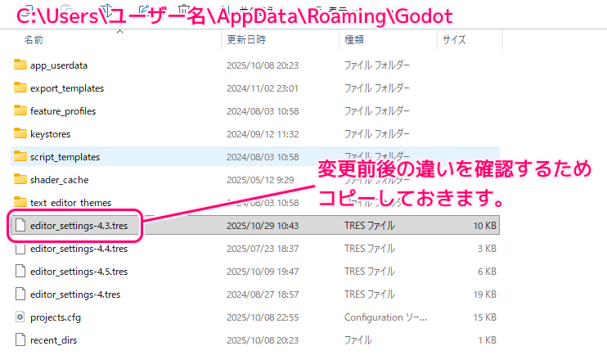Click the sort direction chevron above 名前
Image resolution: width=607 pixels, height=364 pixels.
tap(120, 31)
